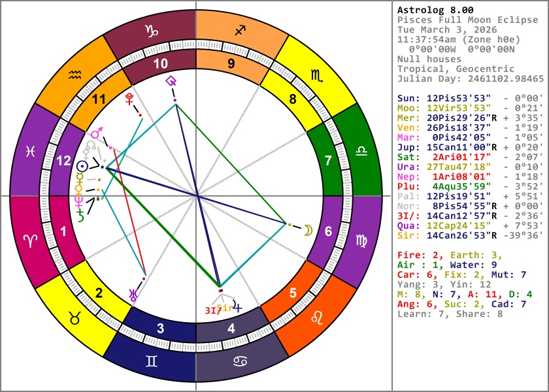This screenshot has width=549, height=392.
Task: Click the purple Quaoar glyph below house 10
Action: [171, 81]
